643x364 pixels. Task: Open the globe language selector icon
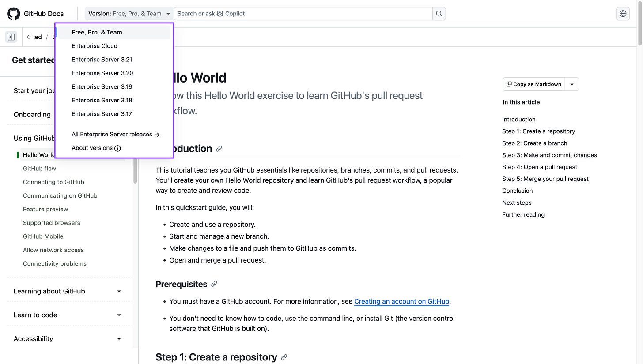623,14
